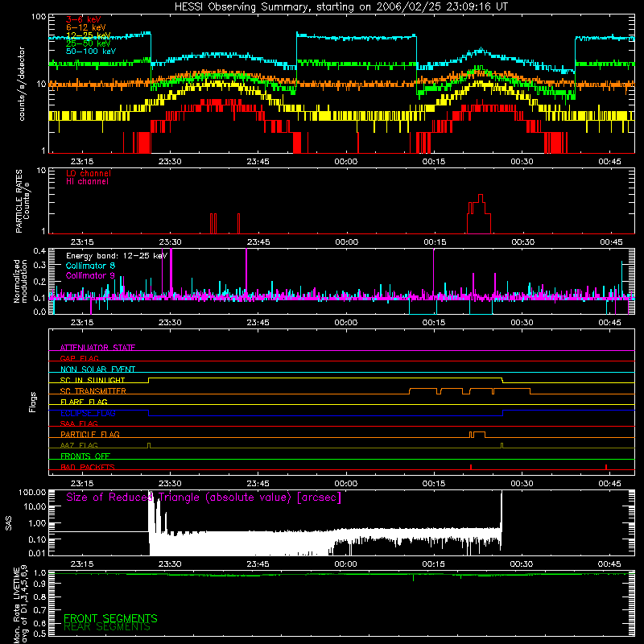Click the GAP FLAG label
Image resolution: width=644 pixels, height=644 pixels.
[79, 358]
